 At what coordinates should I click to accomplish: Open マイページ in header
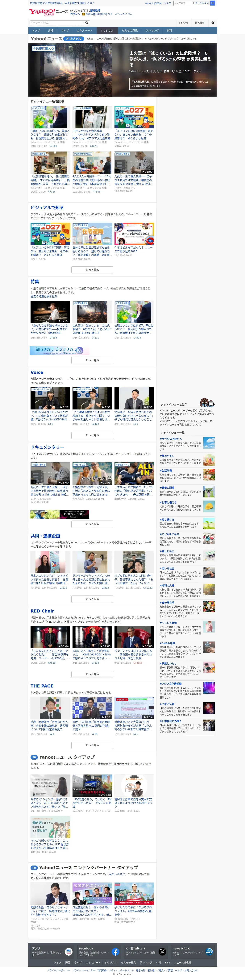[x=183, y=23]
